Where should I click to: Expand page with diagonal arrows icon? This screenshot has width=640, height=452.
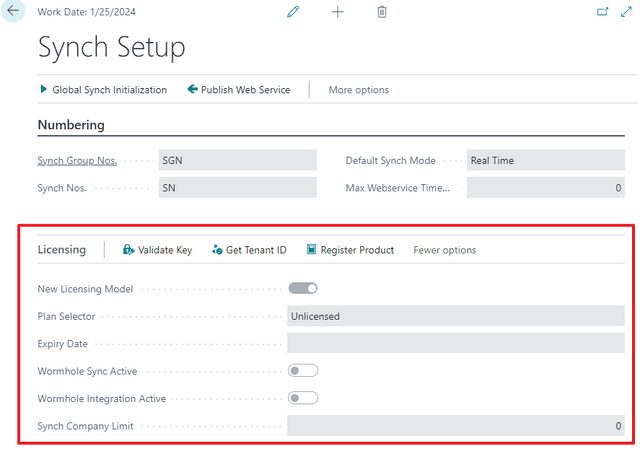coord(626,12)
